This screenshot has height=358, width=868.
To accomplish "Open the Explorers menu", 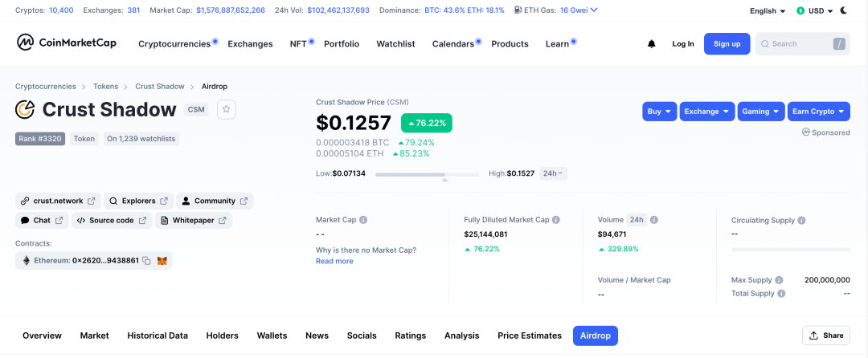I will tap(138, 201).
